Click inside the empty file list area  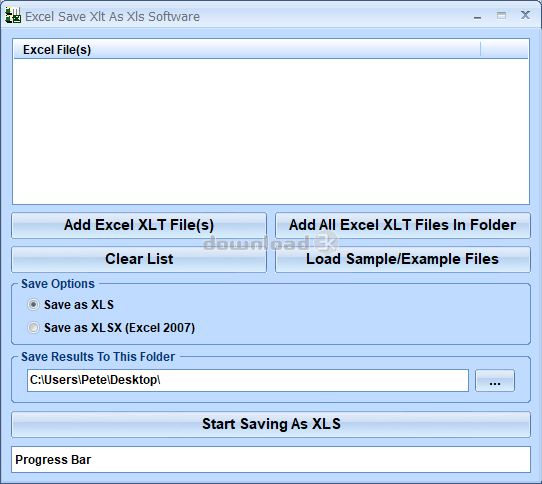tap(271, 131)
